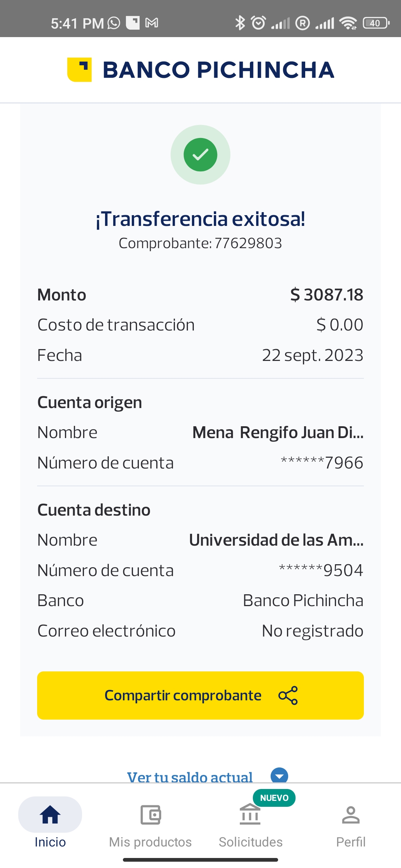Tap the Banco Pichincha yellow logo icon

(79, 70)
